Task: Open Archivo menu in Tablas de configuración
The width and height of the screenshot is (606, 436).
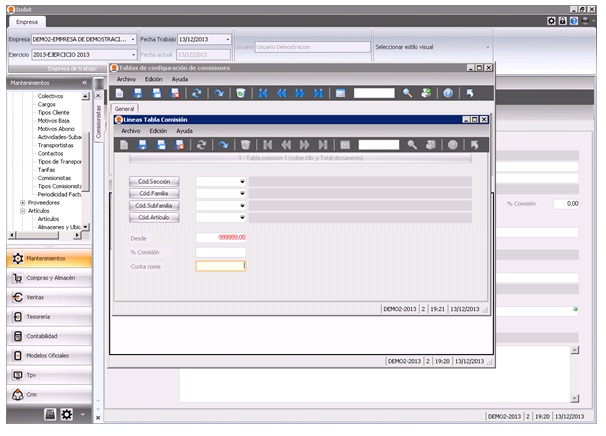Action: 126,78
